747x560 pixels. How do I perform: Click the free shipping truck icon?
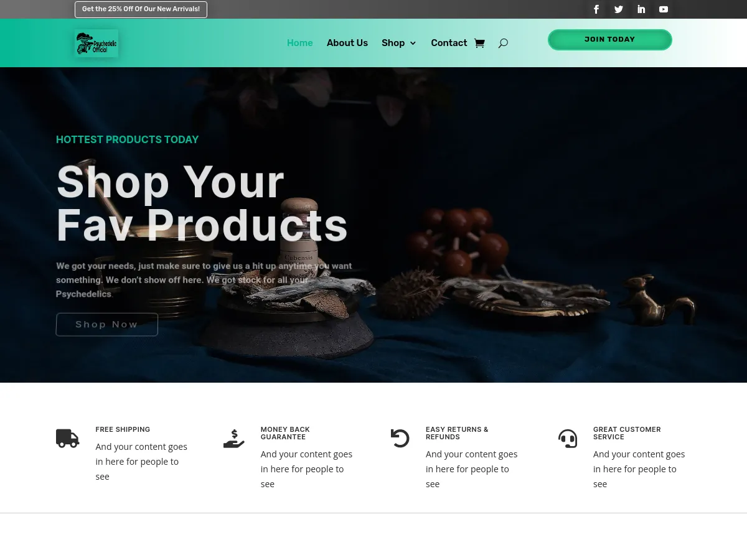[x=67, y=438]
